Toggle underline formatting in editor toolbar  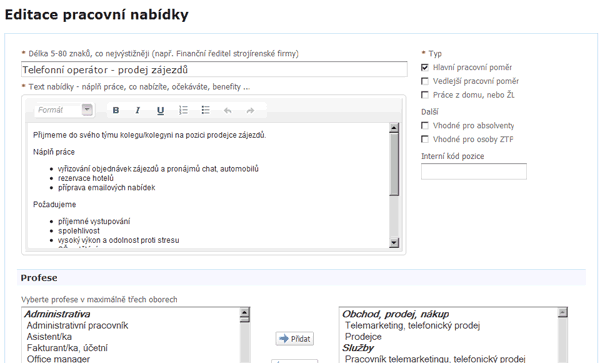pyautogui.click(x=160, y=111)
